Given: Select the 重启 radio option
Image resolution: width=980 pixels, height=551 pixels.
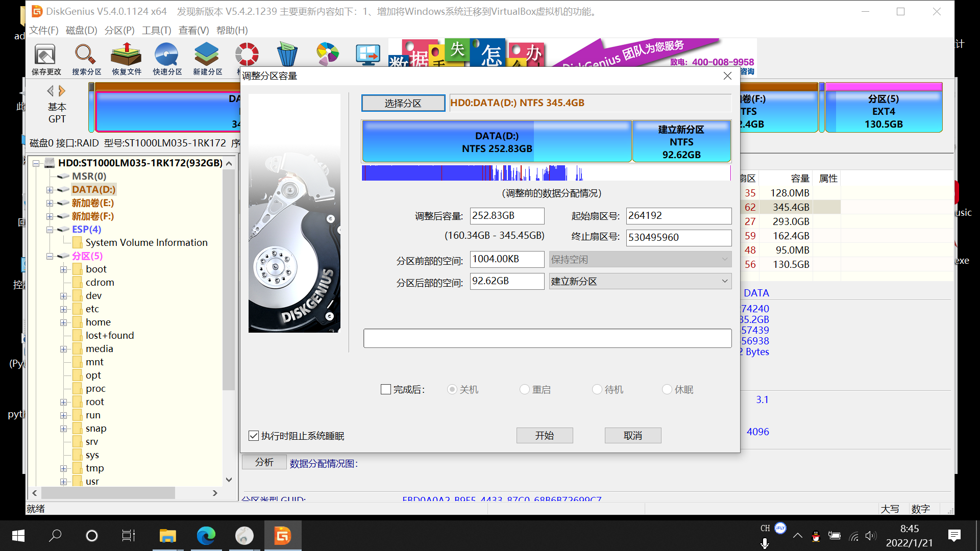Looking at the screenshot, I should (x=525, y=390).
